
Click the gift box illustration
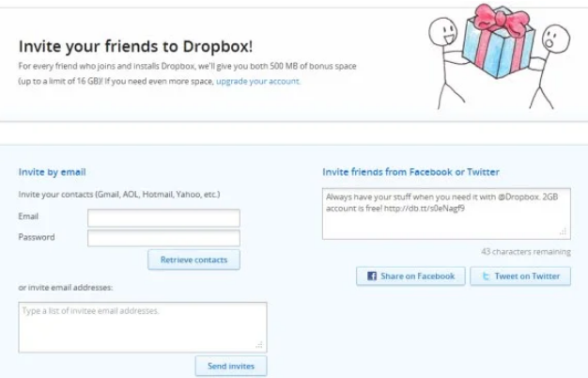499,41
